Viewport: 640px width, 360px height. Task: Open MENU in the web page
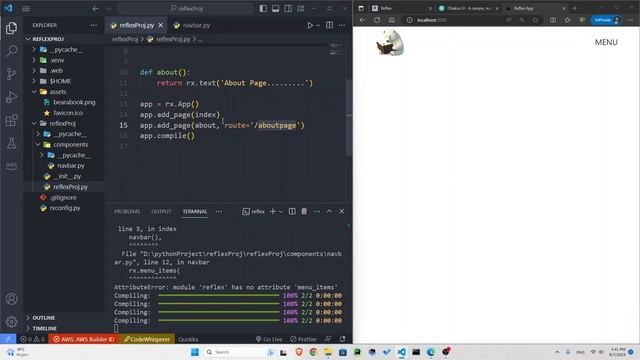pos(606,42)
